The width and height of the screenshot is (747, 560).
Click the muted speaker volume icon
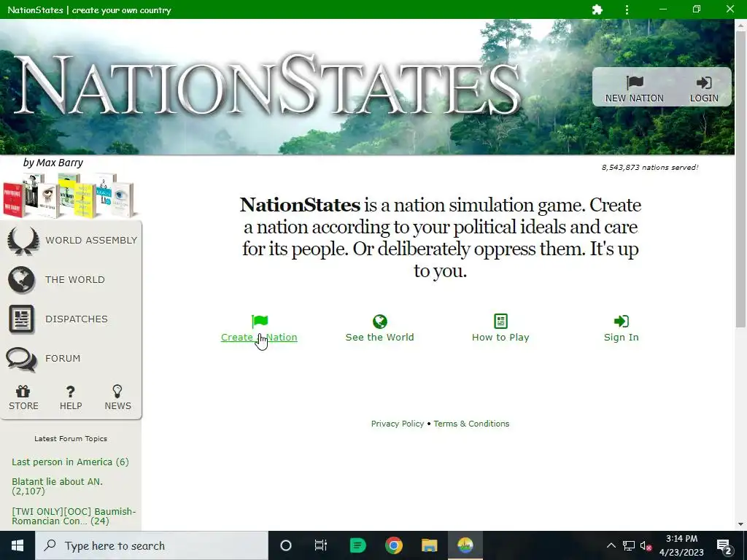[x=646, y=546]
